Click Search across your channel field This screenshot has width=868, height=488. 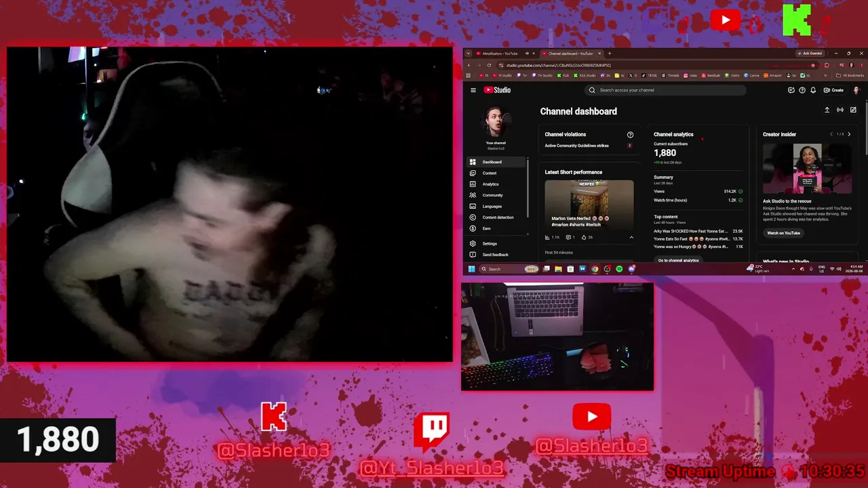(667, 90)
